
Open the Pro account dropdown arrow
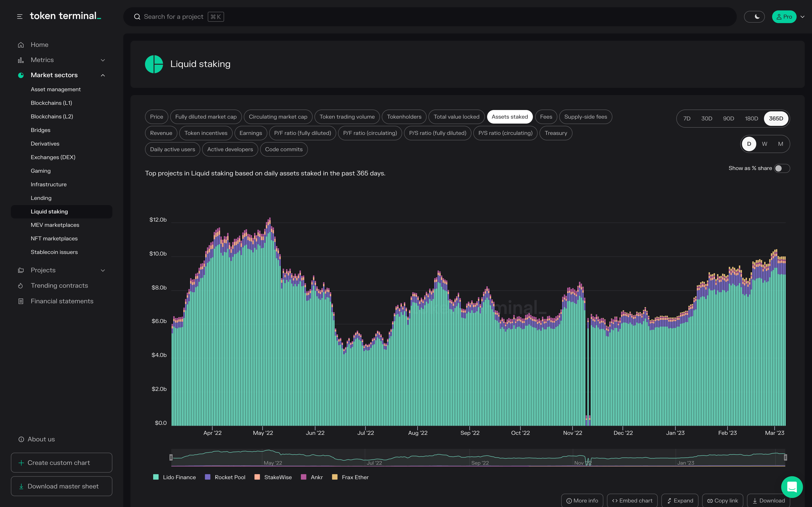coord(802,17)
